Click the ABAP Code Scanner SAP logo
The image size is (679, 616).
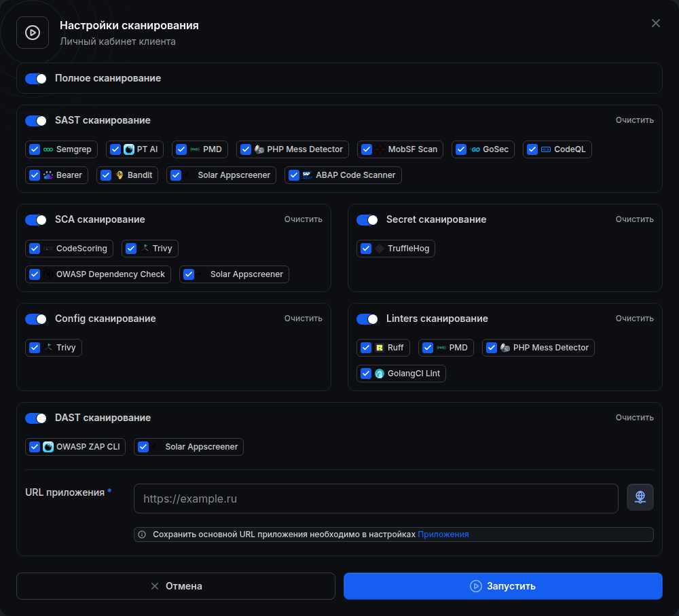pyautogui.click(x=308, y=175)
